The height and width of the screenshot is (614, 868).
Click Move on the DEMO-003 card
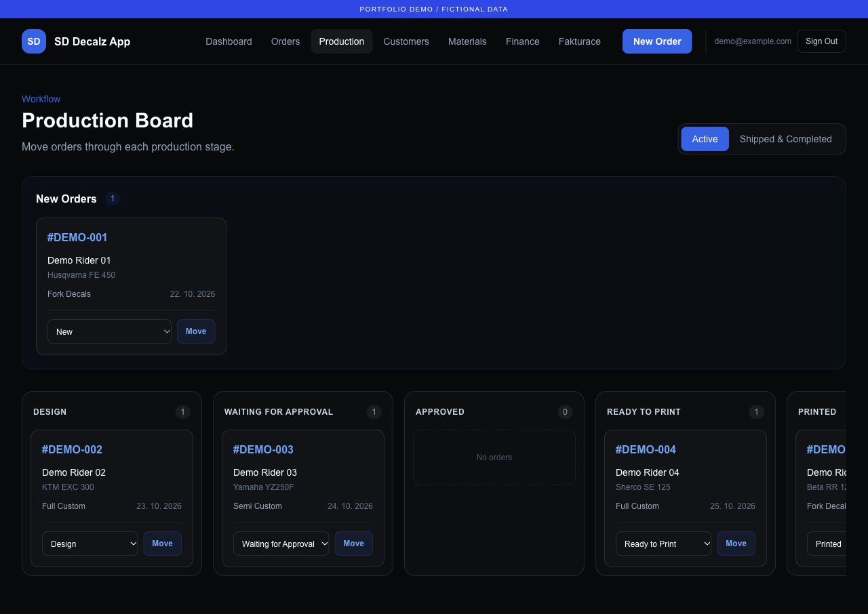coord(353,544)
